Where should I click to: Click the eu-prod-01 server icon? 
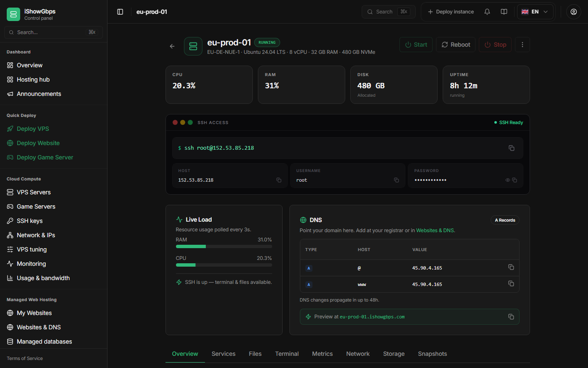tap(193, 46)
